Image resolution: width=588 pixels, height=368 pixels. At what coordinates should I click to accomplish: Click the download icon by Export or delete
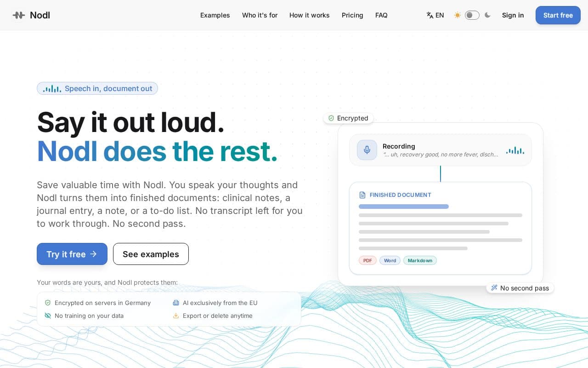click(x=175, y=316)
